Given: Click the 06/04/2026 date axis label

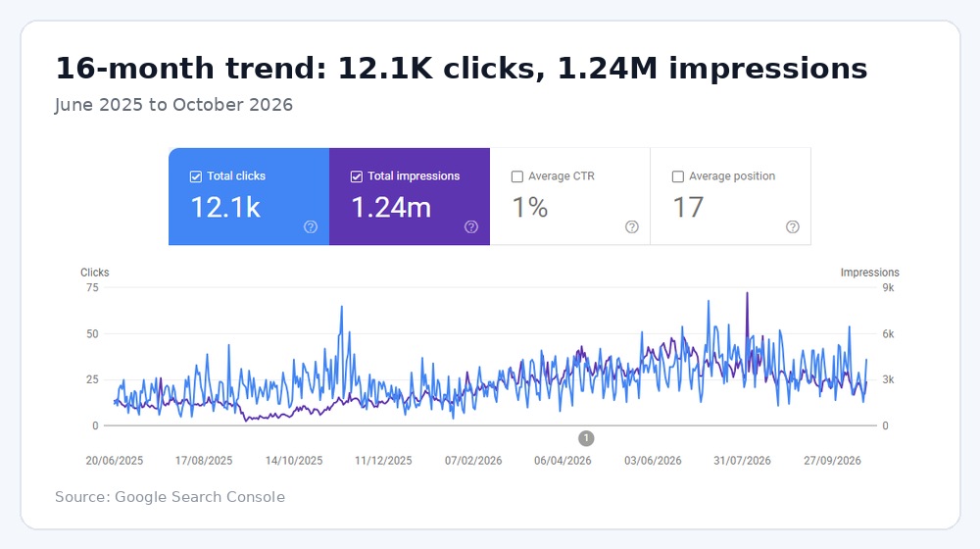Looking at the screenshot, I should tap(563, 461).
